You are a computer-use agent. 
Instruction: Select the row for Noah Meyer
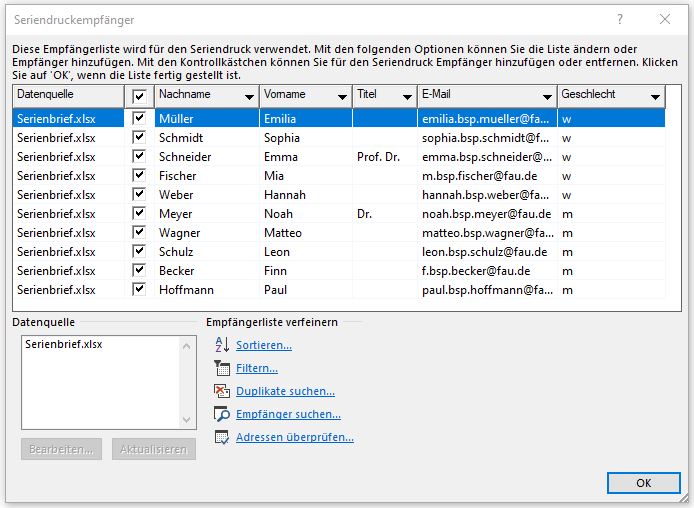coord(300,214)
